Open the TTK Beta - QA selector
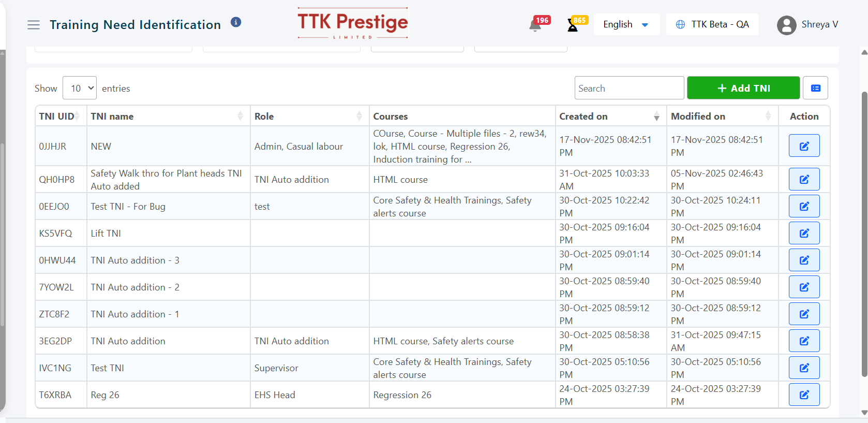This screenshot has height=423, width=868. tap(712, 24)
